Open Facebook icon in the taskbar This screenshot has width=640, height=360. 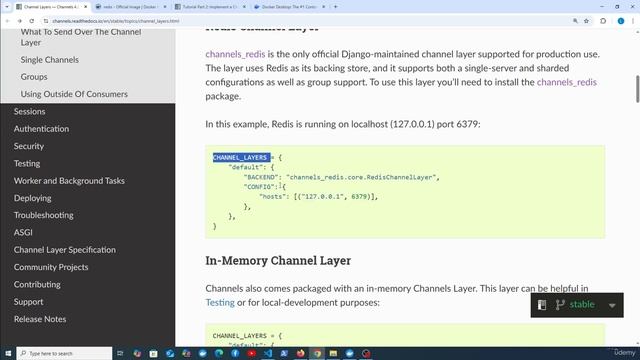(235, 353)
